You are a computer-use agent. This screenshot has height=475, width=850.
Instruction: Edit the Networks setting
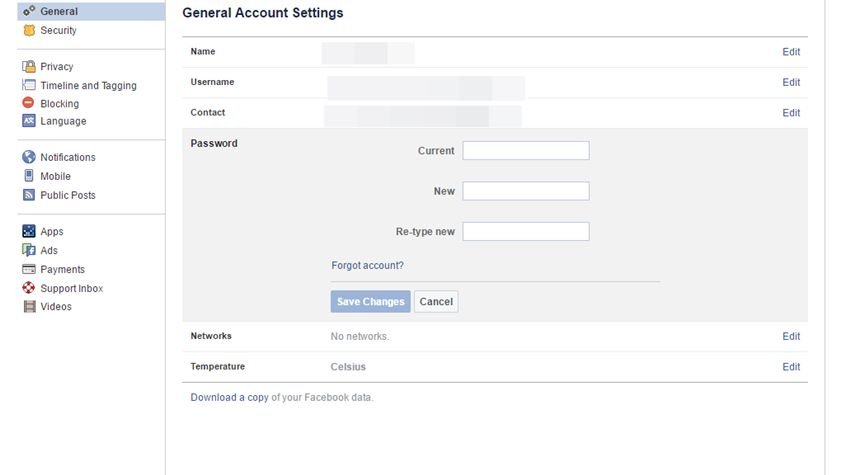pos(791,336)
